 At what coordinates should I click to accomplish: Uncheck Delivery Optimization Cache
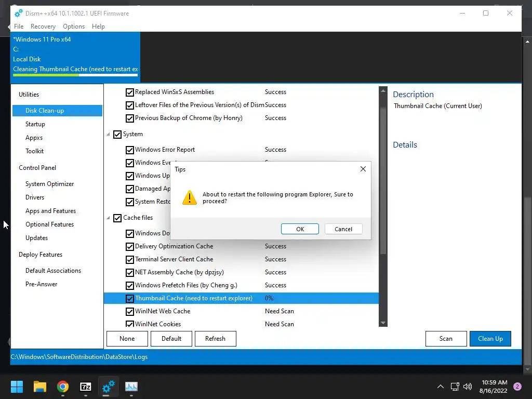pyautogui.click(x=129, y=247)
